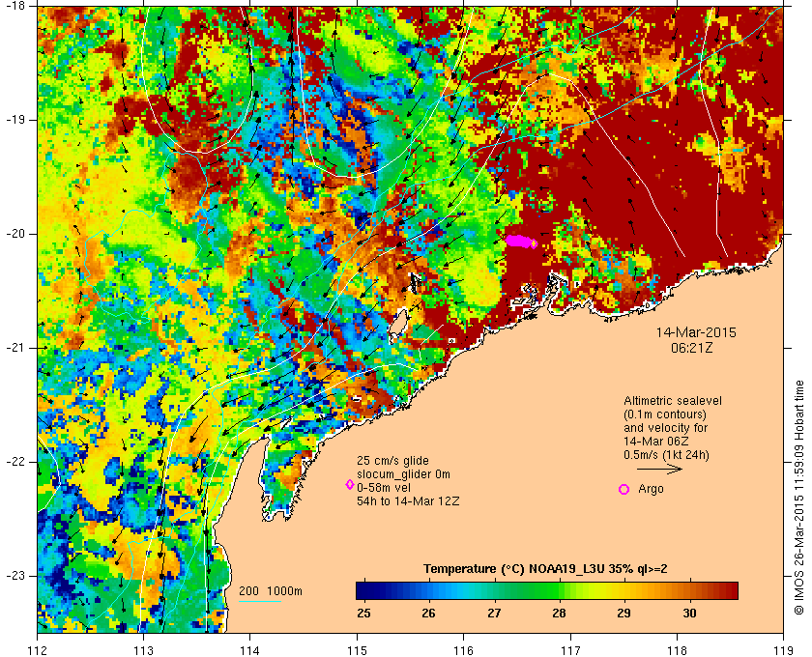Click the '200 1000m' bathymetry label
The image size is (812, 657).
tap(271, 591)
